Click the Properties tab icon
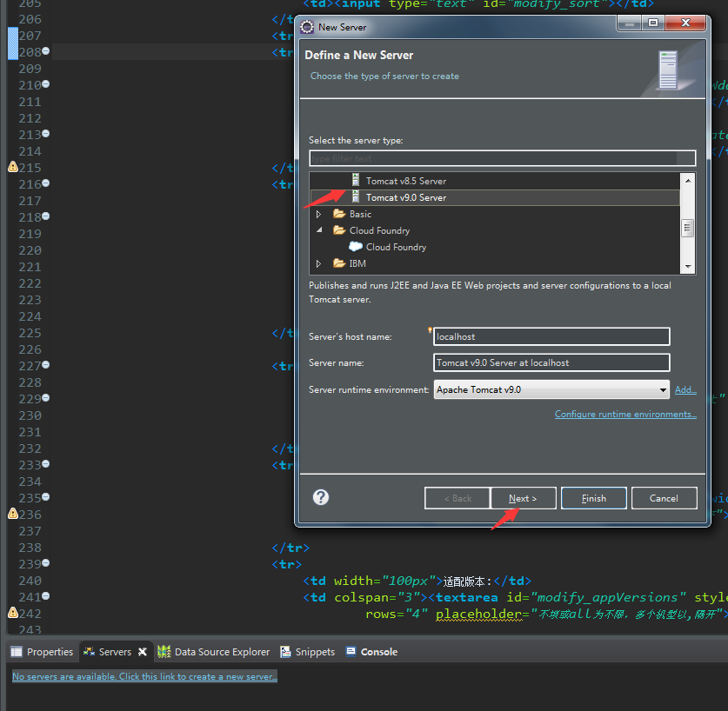The width and height of the screenshot is (728, 711). pos(17,652)
